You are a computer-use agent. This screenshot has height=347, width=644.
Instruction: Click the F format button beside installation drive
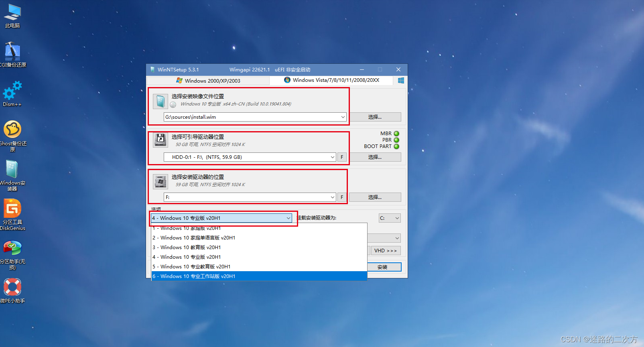pos(342,197)
